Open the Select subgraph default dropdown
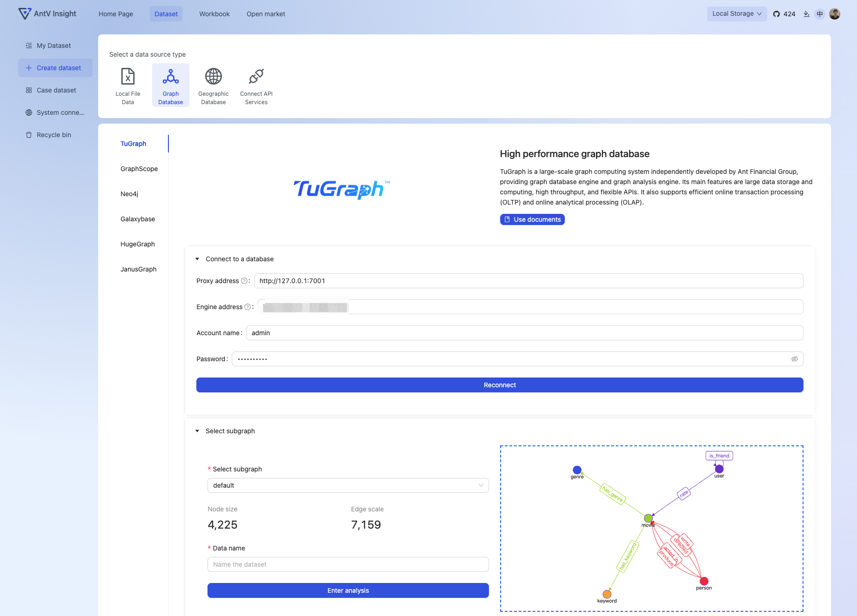Viewport: 857px width, 616px height. tap(348, 485)
